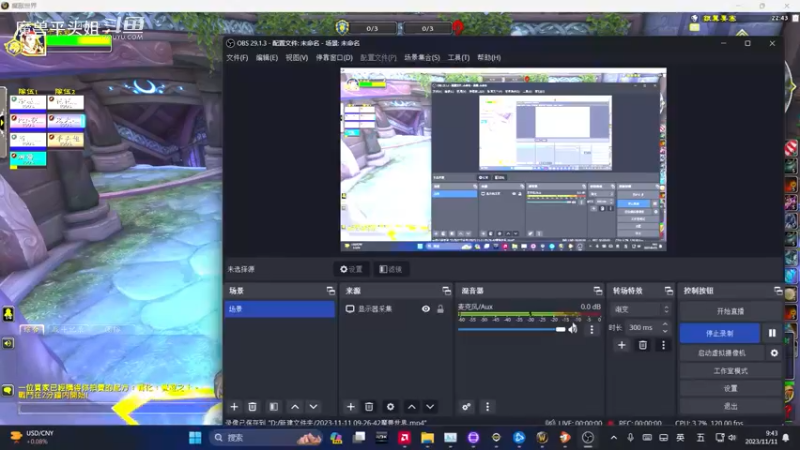
Task: Increase transition duration with up stepper
Action: (x=665, y=324)
